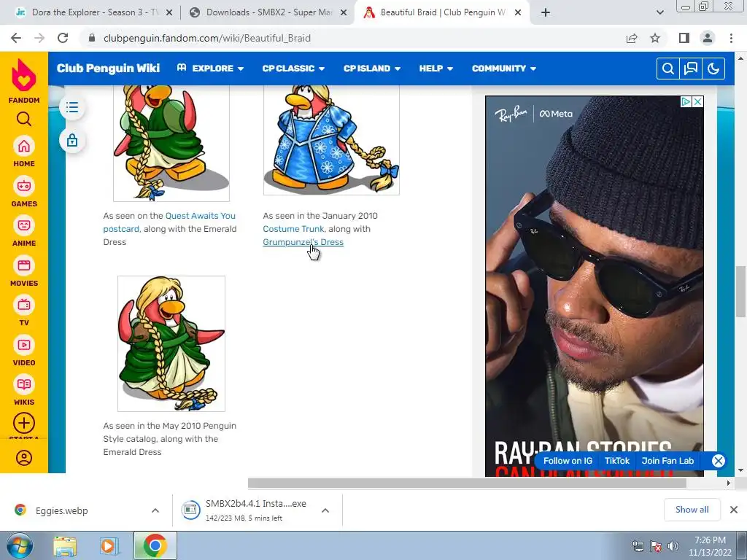The image size is (747, 560).
Task: Switch wiki theme to dark mode
Action: click(x=713, y=69)
